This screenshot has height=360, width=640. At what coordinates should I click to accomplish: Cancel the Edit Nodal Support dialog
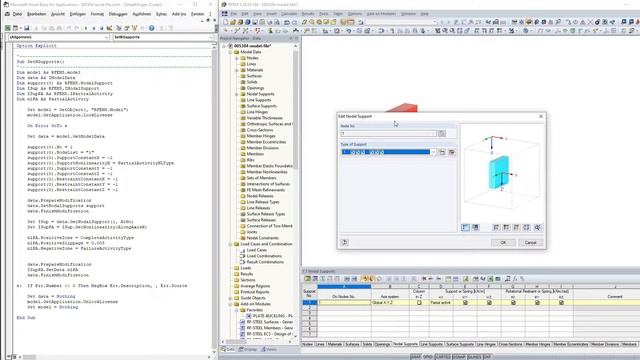(x=530, y=242)
